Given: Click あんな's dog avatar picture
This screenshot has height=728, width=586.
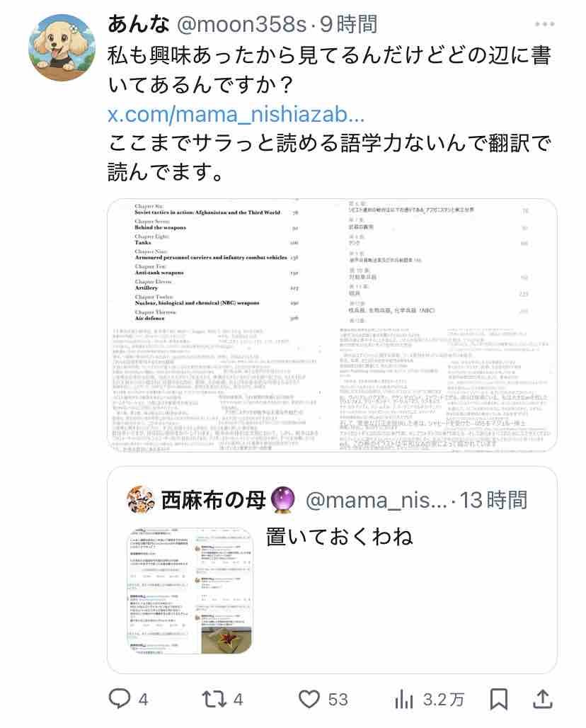Looking at the screenshot, I should click(62, 47).
